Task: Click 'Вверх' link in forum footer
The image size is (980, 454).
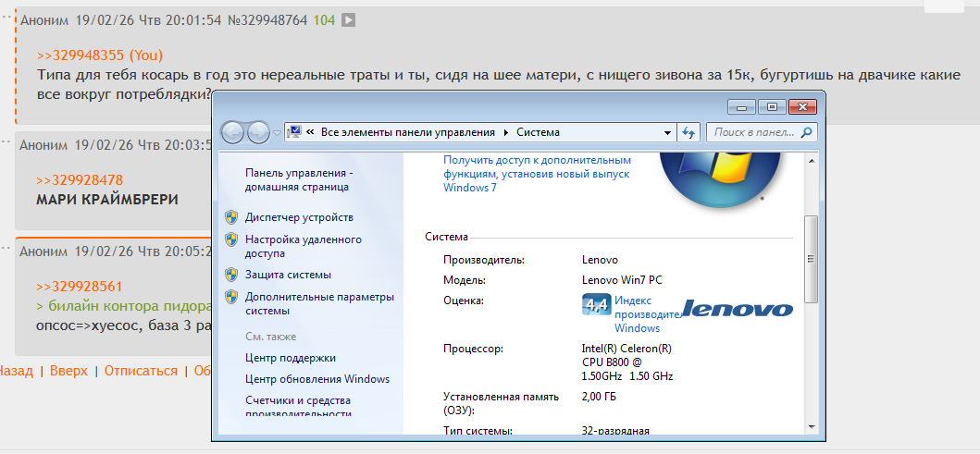Action: [x=68, y=371]
